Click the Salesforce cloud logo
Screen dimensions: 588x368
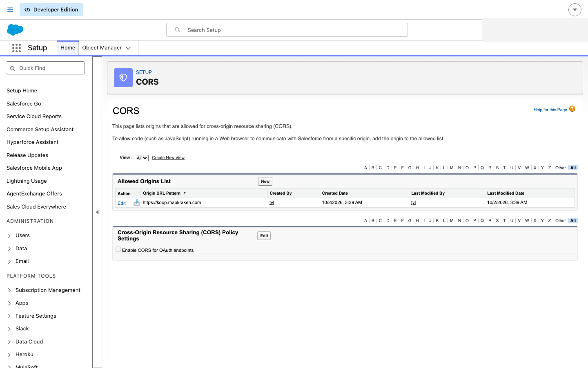[15, 30]
